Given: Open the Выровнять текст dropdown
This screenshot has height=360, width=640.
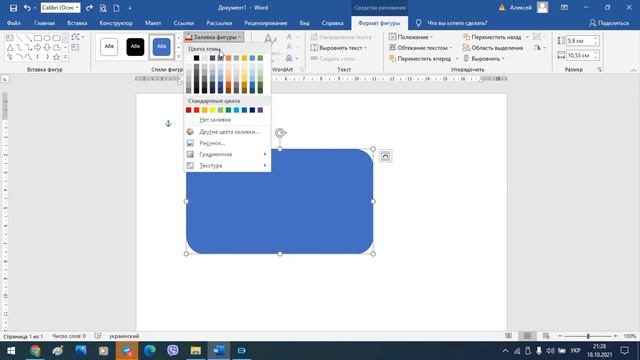Looking at the screenshot, I should (x=339, y=48).
